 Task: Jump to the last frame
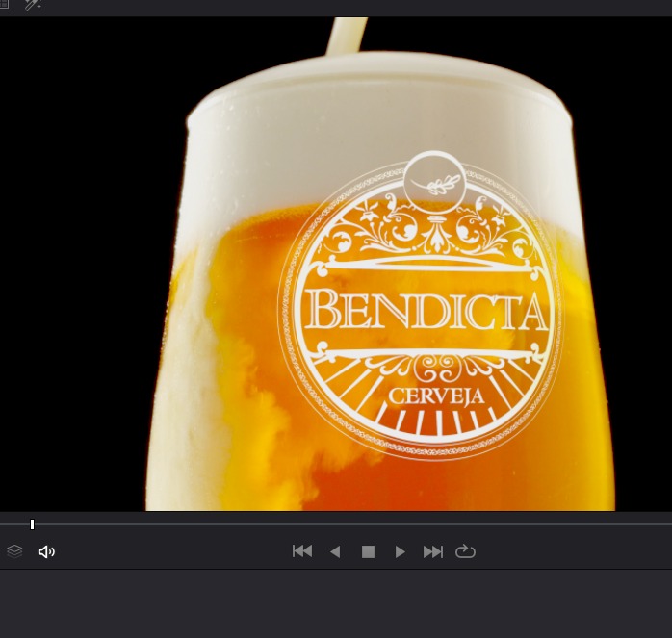click(x=433, y=551)
